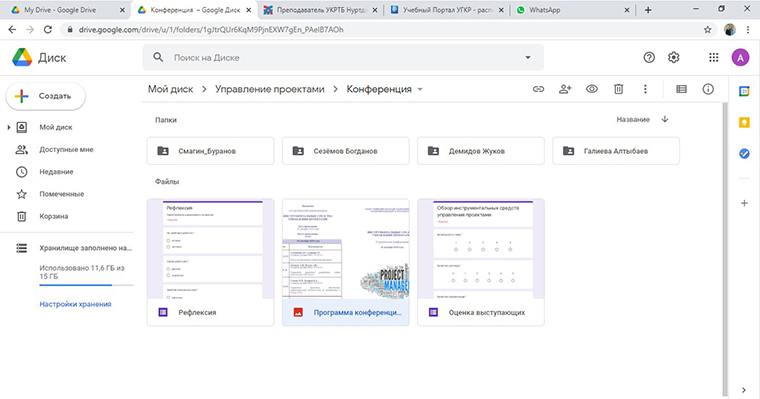Open a new browser tab
The height and width of the screenshot is (399, 760).
pyautogui.click(x=648, y=10)
